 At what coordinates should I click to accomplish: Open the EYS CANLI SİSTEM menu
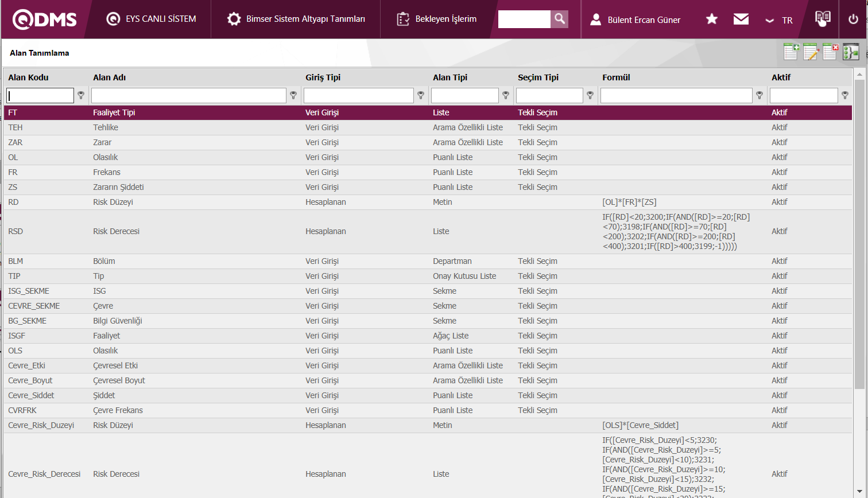[x=152, y=19]
